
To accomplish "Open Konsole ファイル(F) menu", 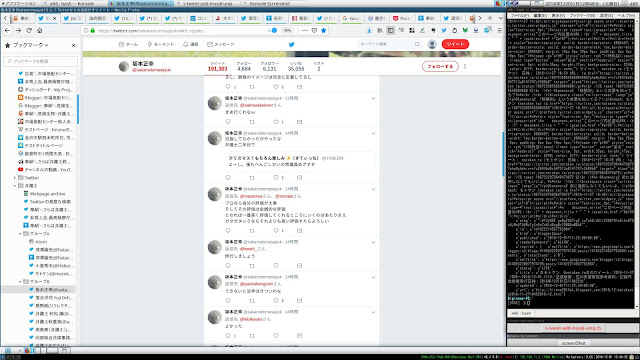I will [520, 16].
